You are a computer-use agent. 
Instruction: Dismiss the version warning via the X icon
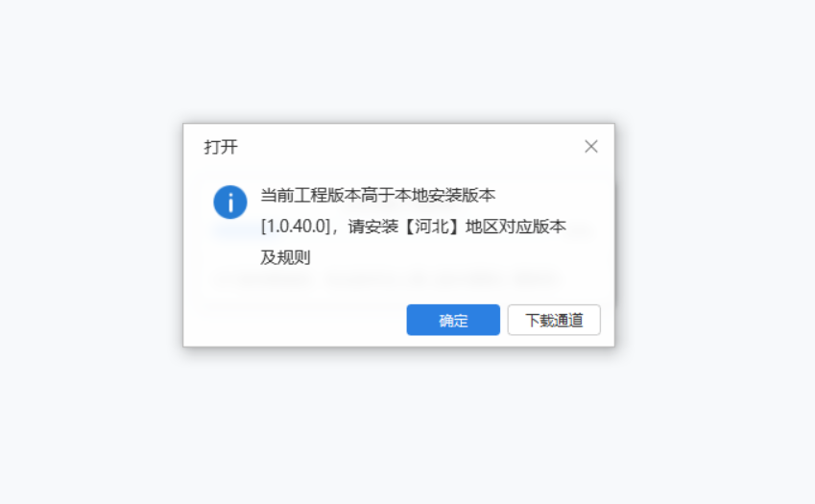click(x=591, y=147)
